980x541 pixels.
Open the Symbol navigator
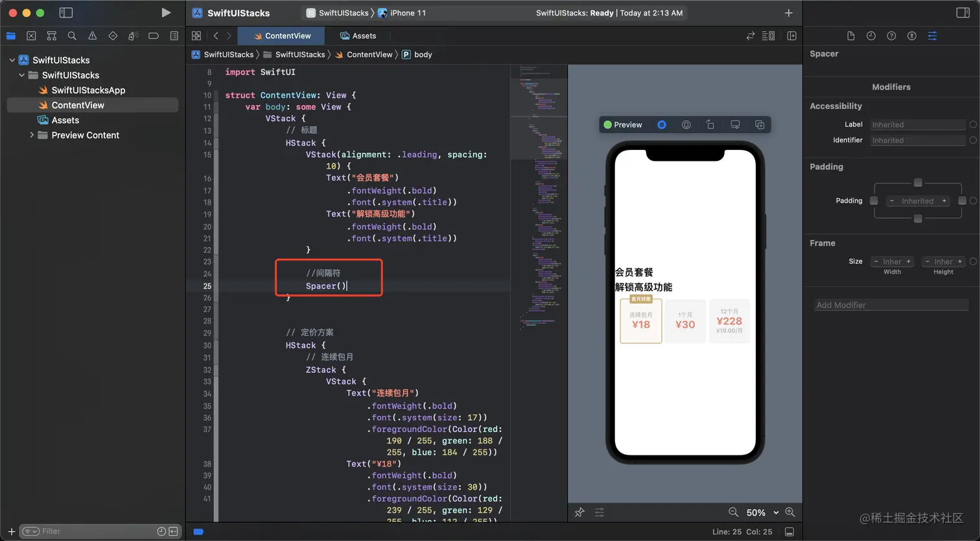pos(52,36)
